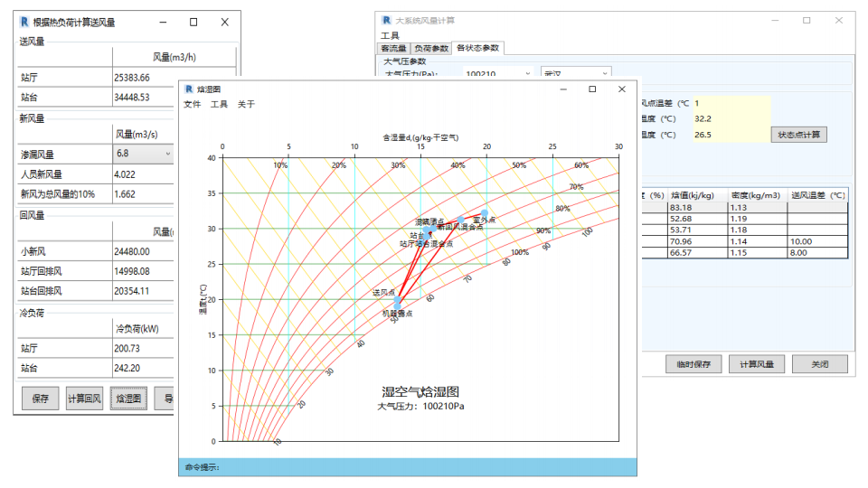Viewport: 868px width, 488px height.
Task: Click the 风量(m3/h) header in 送风量 table
Action: coord(174,57)
